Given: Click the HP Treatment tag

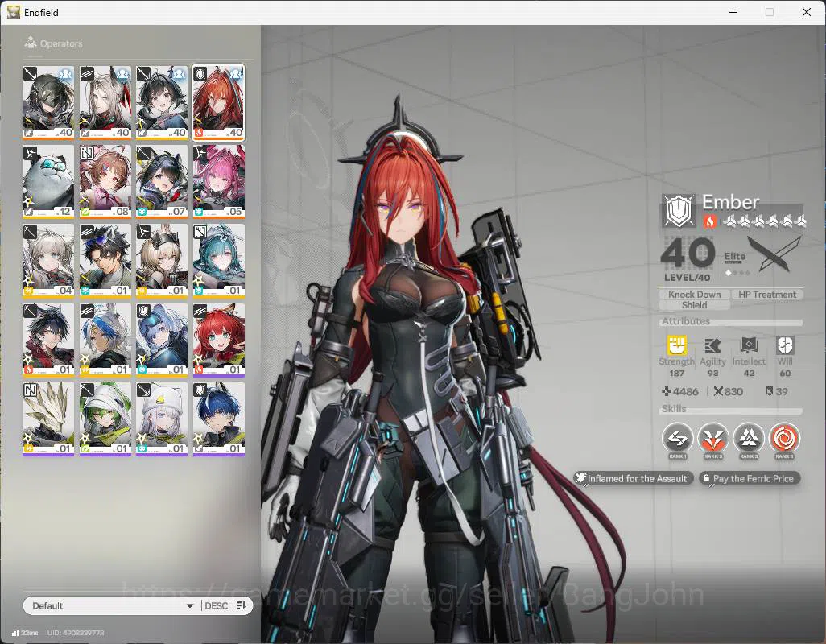Looking at the screenshot, I should coord(767,295).
